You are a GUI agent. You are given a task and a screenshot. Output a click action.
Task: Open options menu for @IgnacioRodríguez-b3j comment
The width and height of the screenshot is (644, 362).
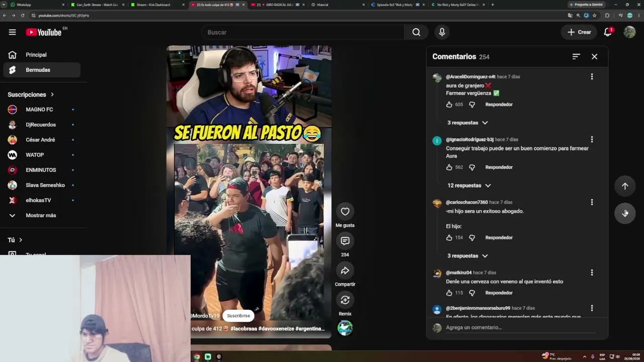pyautogui.click(x=592, y=139)
